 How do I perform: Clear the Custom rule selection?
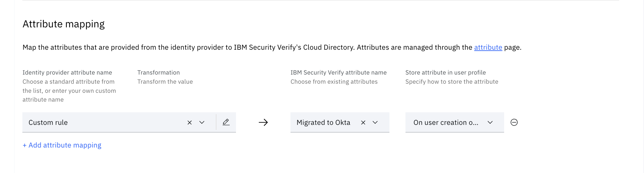(x=189, y=123)
